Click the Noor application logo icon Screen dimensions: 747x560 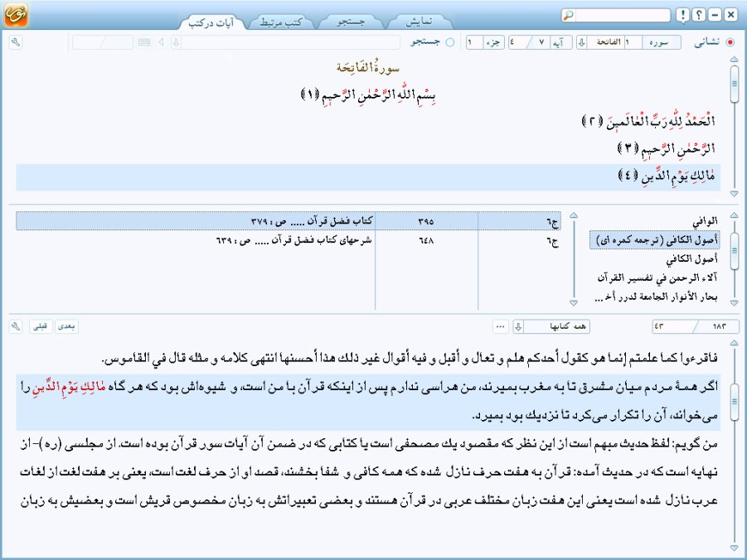click(15, 14)
